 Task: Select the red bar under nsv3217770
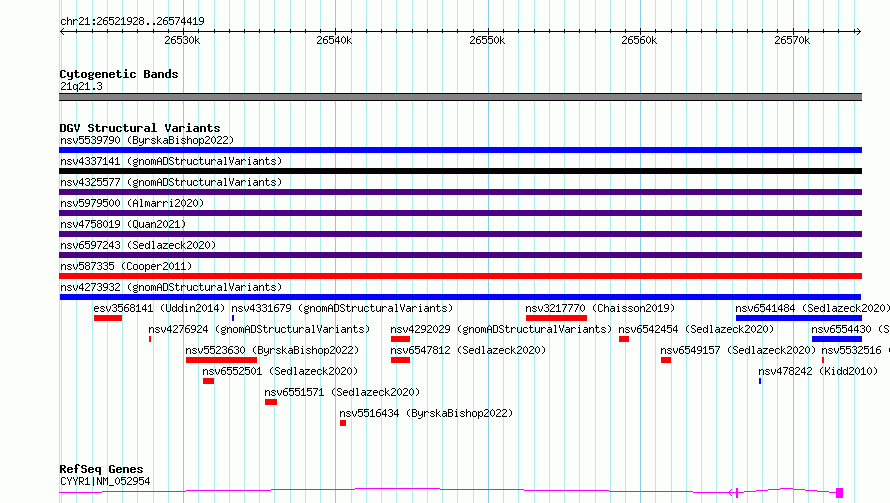click(556, 318)
